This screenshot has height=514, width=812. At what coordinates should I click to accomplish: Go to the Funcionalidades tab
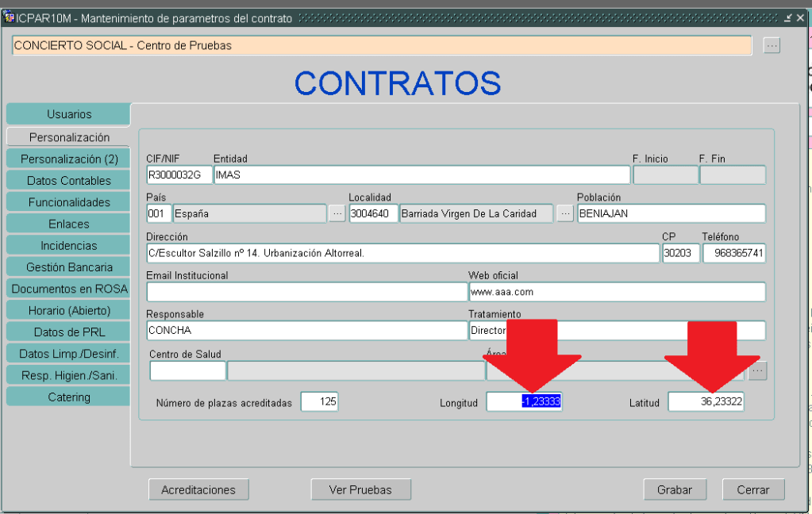[x=68, y=202]
